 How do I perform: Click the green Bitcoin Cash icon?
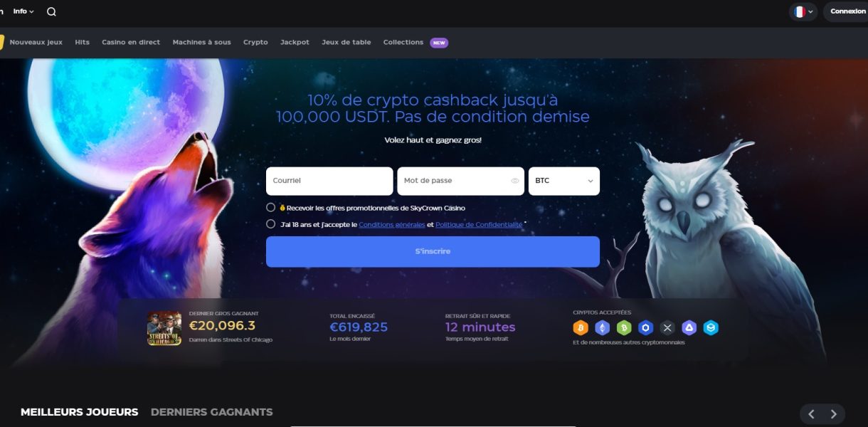[624, 327]
